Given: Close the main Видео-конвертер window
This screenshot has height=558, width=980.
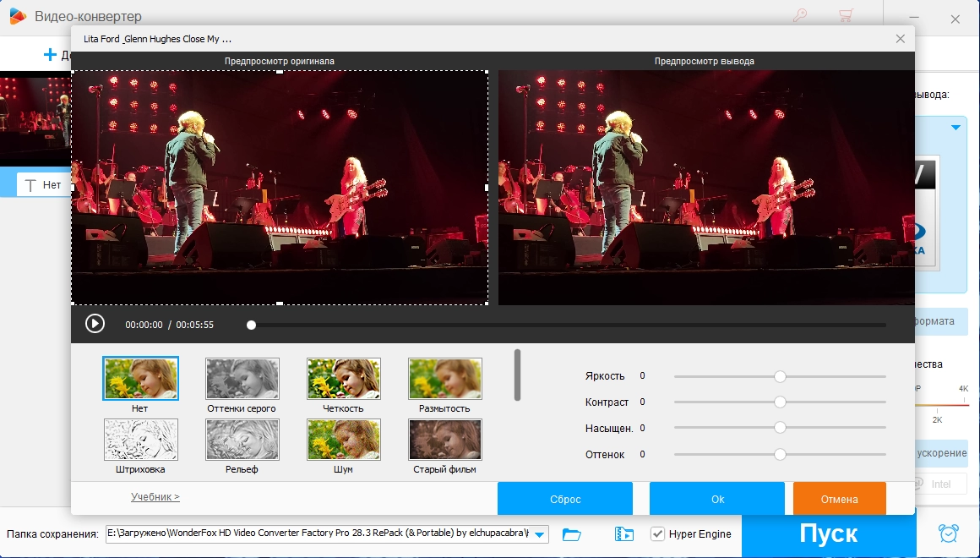Looking at the screenshot, I should coord(955,19).
